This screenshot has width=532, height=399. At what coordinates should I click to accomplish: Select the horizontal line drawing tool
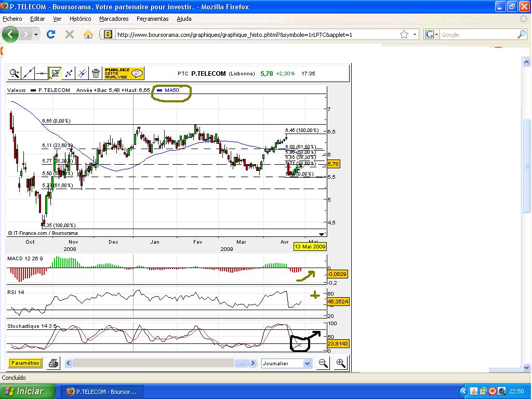(x=42, y=73)
